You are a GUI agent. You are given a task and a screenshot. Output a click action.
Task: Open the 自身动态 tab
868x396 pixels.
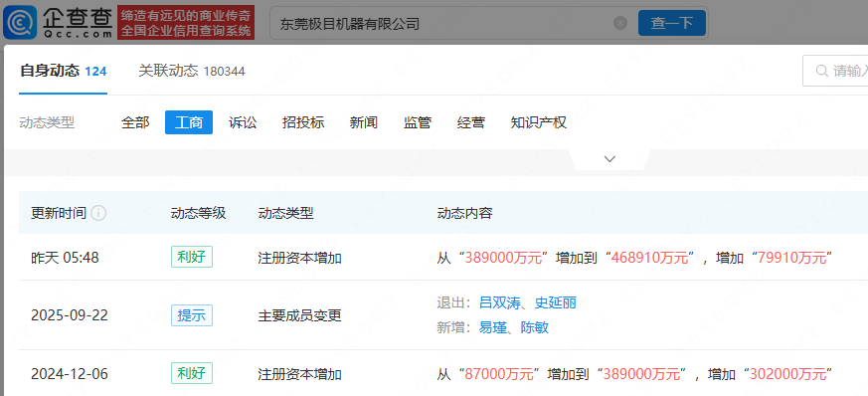pyautogui.click(x=63, y=71)
